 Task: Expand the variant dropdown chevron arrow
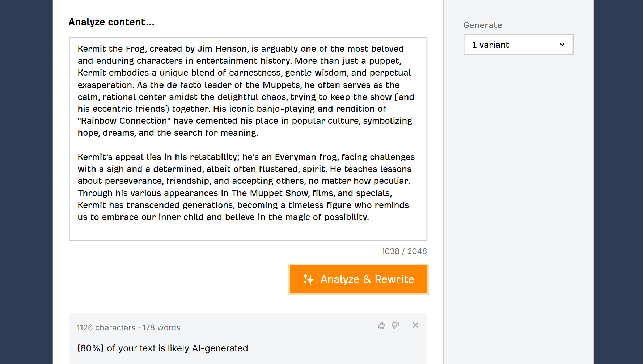pos(562,45)
